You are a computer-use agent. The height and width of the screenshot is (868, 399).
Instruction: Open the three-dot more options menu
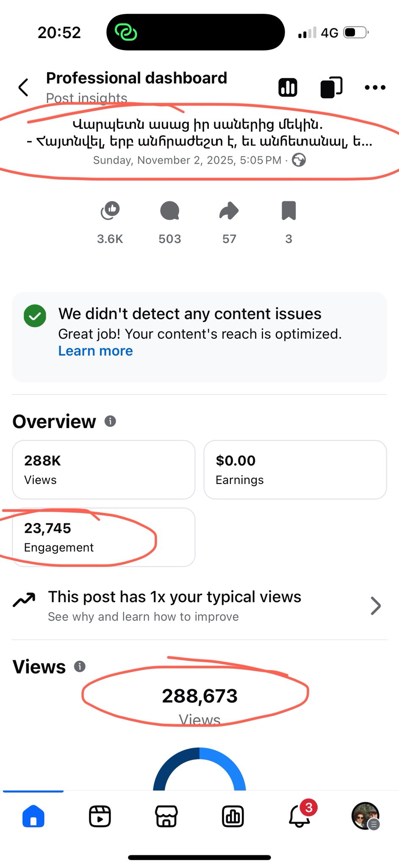point(375,88)
